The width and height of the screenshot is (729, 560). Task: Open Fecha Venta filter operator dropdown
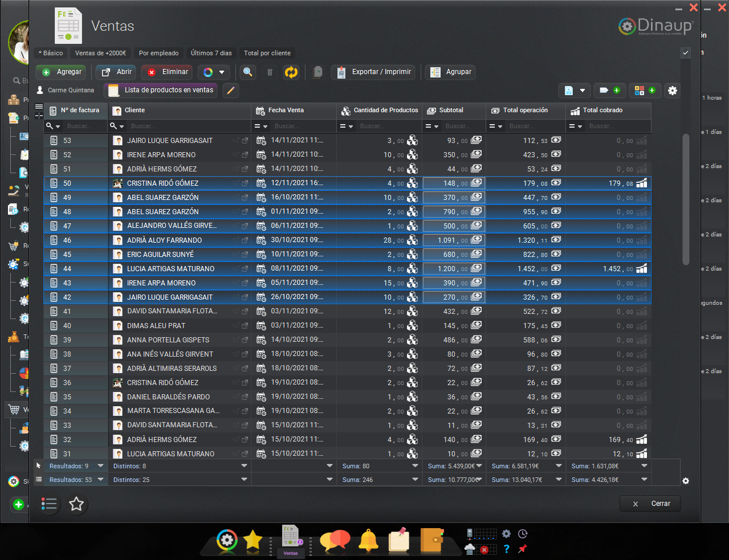(x=261, y=126)
